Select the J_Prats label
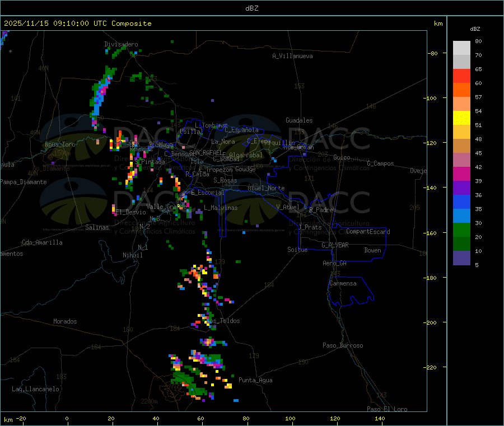 coord(310,227)
